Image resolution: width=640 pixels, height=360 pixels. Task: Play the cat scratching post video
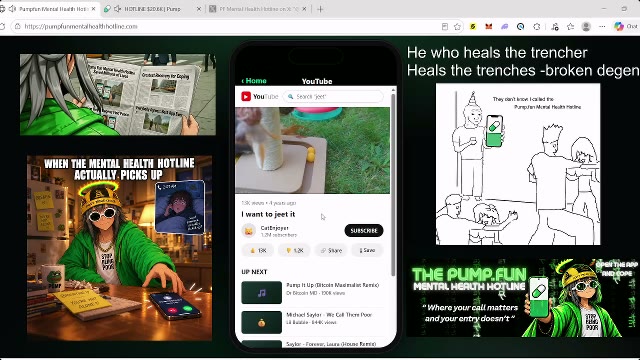pyautogui.click(x=313, y=150)
